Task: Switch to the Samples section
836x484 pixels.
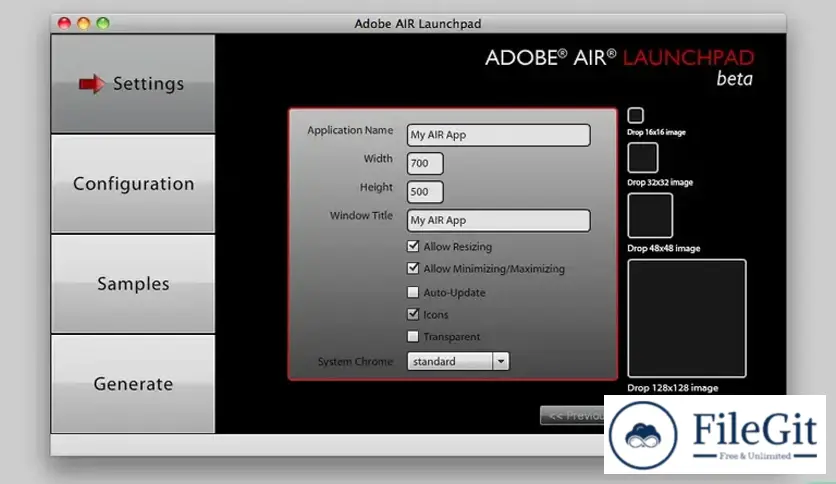Action: pos(133,284)
